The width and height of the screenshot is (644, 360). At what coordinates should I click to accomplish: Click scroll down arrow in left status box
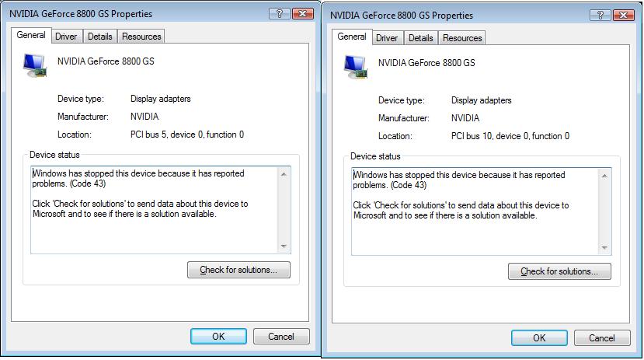pos(284,246)
